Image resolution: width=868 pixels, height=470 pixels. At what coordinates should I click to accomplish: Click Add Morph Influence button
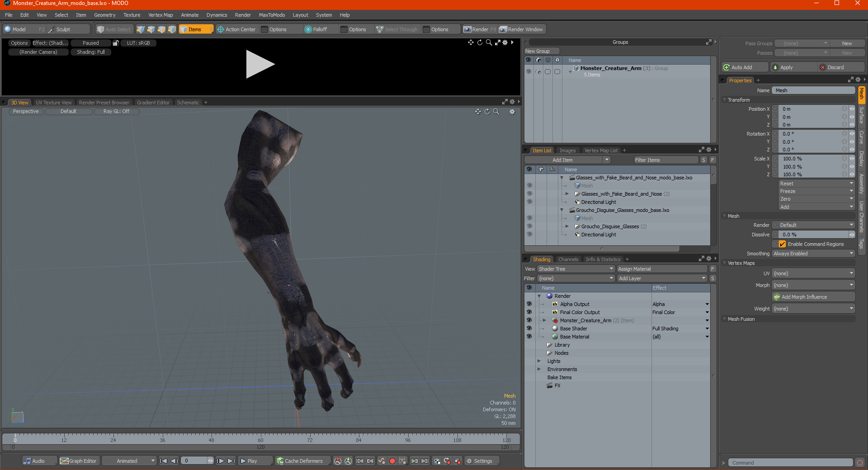pos(813,297)
